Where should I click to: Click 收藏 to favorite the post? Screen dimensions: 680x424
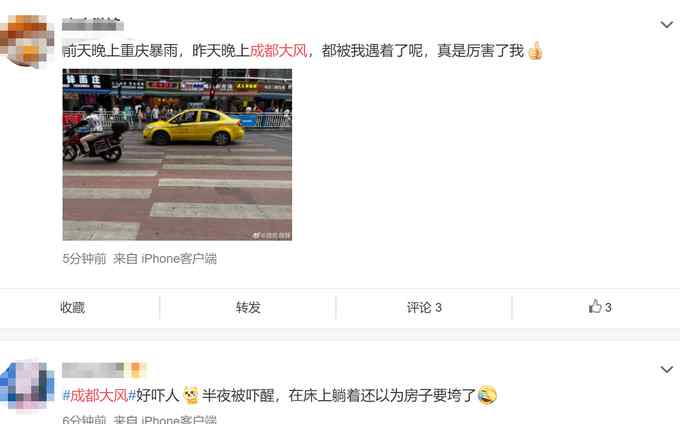coord(72,307)
